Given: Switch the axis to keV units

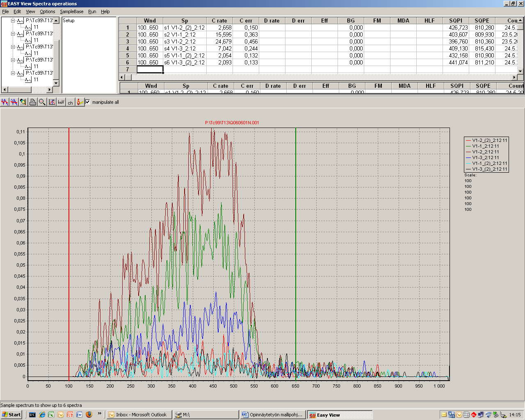Looking at the screenshot, I should pyautogui.click(x=61, y=102).
